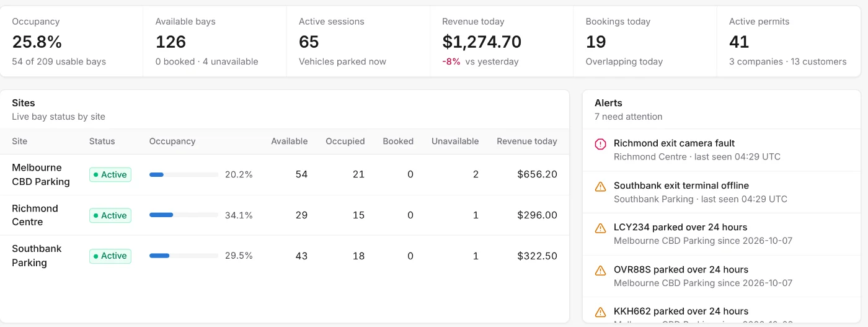Click the Occupancy 25.8% summary card
This screenshot has width=868, height=327.
(x=71, y=42)
